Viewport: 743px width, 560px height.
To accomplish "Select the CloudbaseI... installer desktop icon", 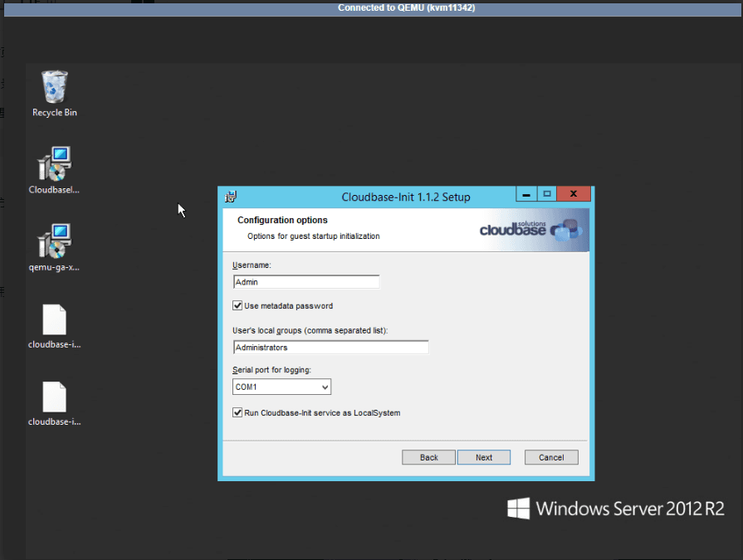I will [54, 170].
